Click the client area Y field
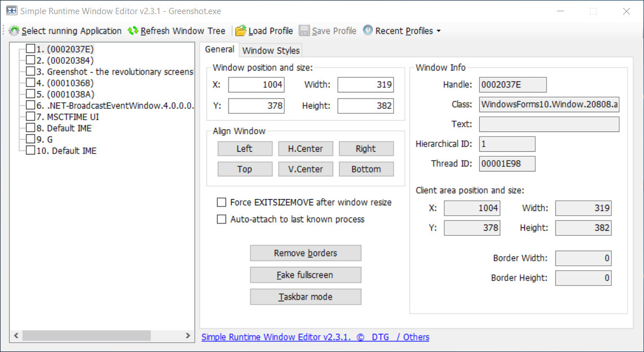Viewport: 644px width, 352px height. tap(472, 227)
